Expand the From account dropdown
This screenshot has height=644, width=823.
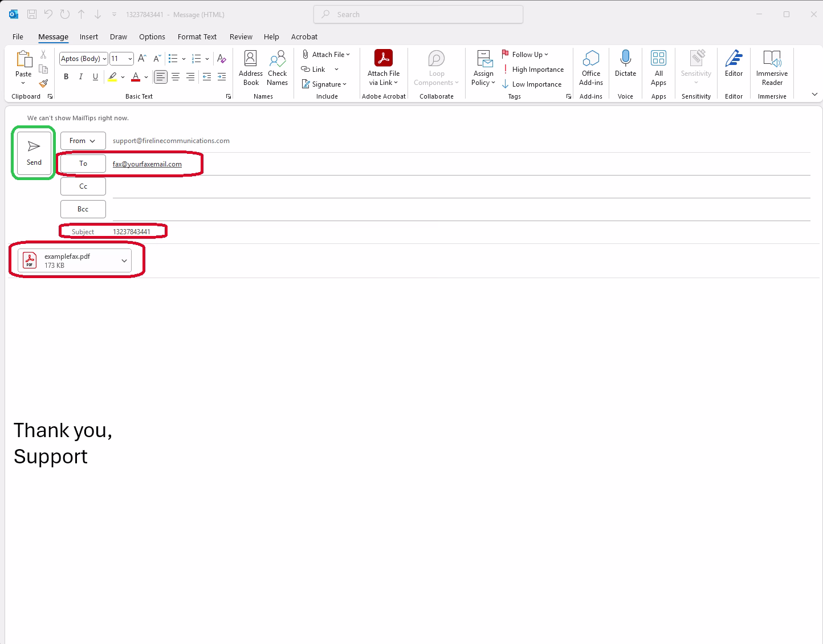click(83, 141)
